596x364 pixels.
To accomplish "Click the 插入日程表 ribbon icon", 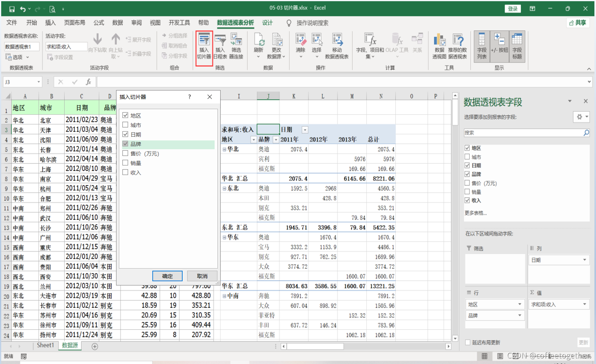I will (x=220, y=46).
